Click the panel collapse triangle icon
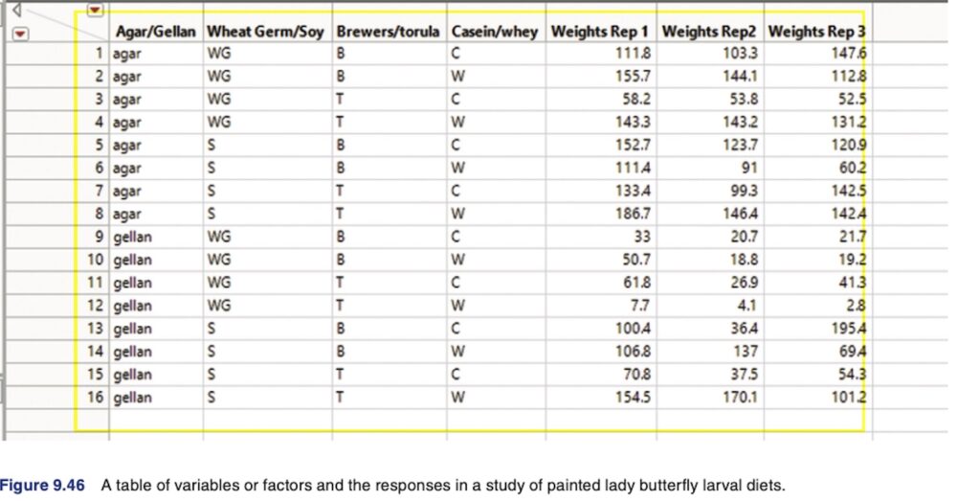The height and width of the screenshot is (501, 980). (17, 11)
